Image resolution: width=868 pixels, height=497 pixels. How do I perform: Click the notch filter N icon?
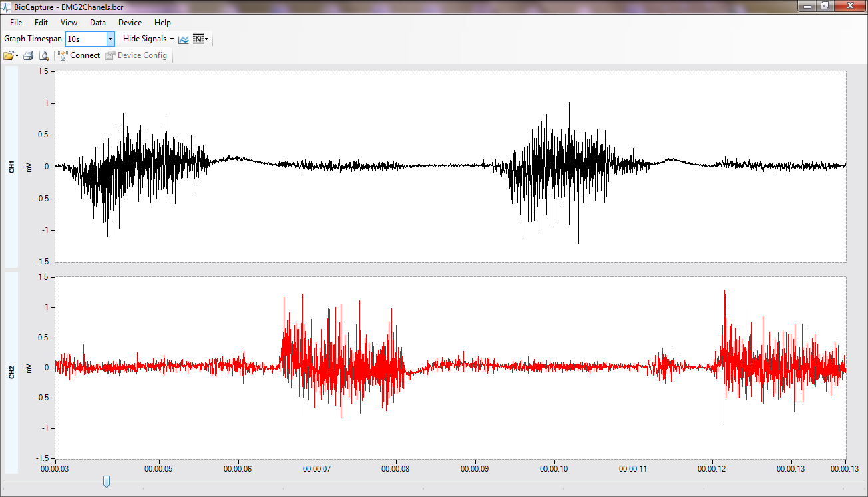pos(198,39)
